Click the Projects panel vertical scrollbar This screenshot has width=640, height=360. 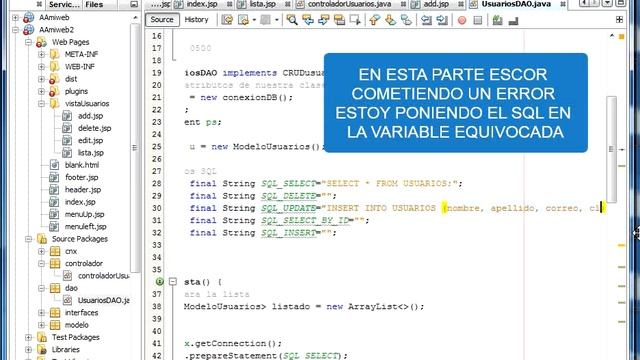click(135, 147)
